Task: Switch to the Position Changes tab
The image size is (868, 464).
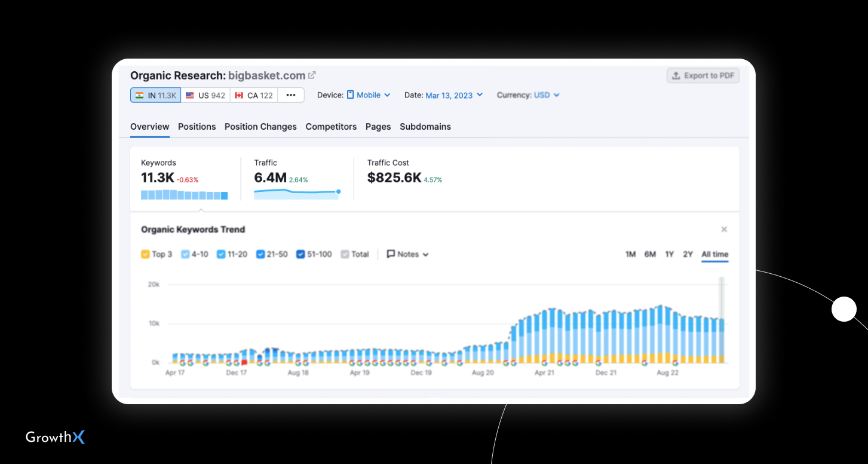Action: click(260, 127)
